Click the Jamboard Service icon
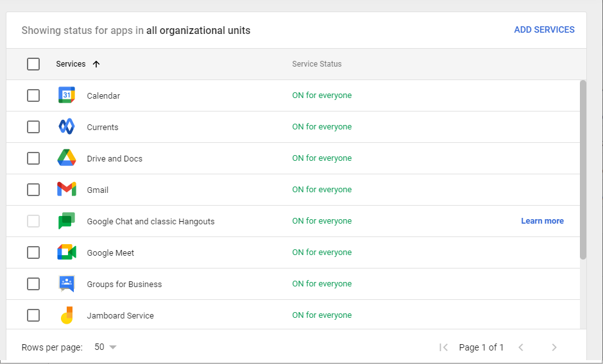The height and width of the screenshot is (364, 603). click(x=67, y=315)
